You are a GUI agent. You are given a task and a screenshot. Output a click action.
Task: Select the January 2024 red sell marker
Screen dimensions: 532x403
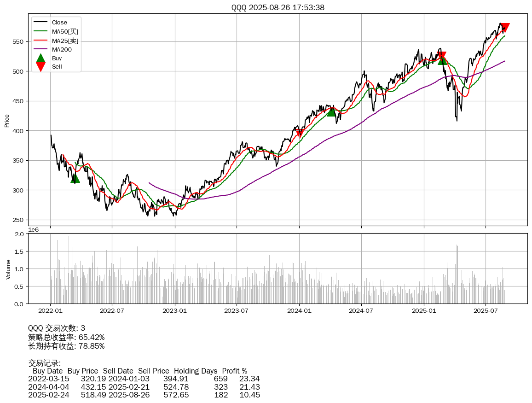tap(300, 133)
